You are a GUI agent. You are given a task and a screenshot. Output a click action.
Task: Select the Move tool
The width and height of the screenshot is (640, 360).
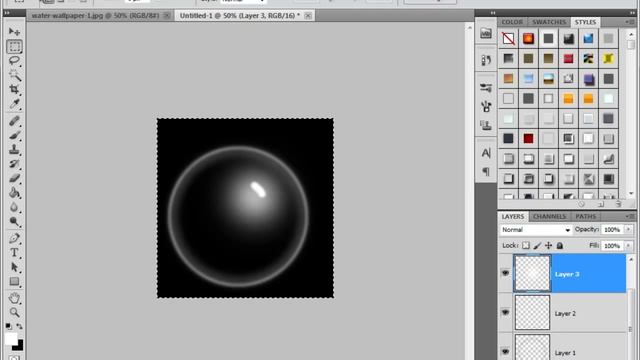(x=14, y=31)
